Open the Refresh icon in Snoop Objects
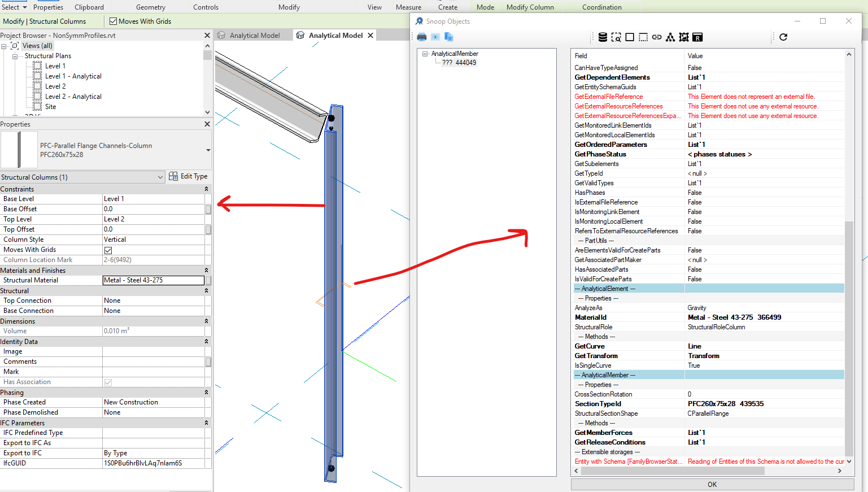Viewport: 868px width, 492px height. (x=783, y=37)
